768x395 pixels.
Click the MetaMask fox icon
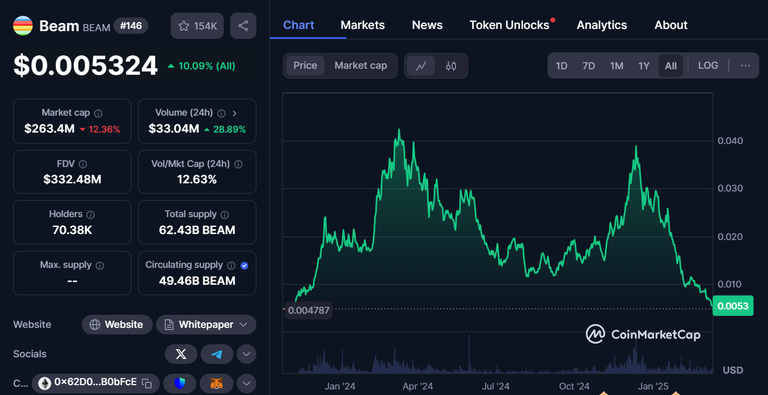point(216,383)
